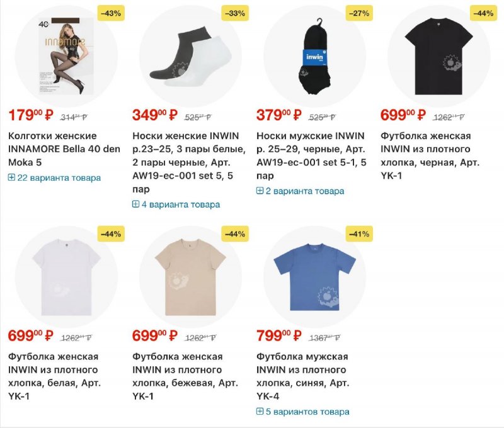Click title Футболка мужская INWIN синяя
Viewport: 504px width, 428px height.
302,376
